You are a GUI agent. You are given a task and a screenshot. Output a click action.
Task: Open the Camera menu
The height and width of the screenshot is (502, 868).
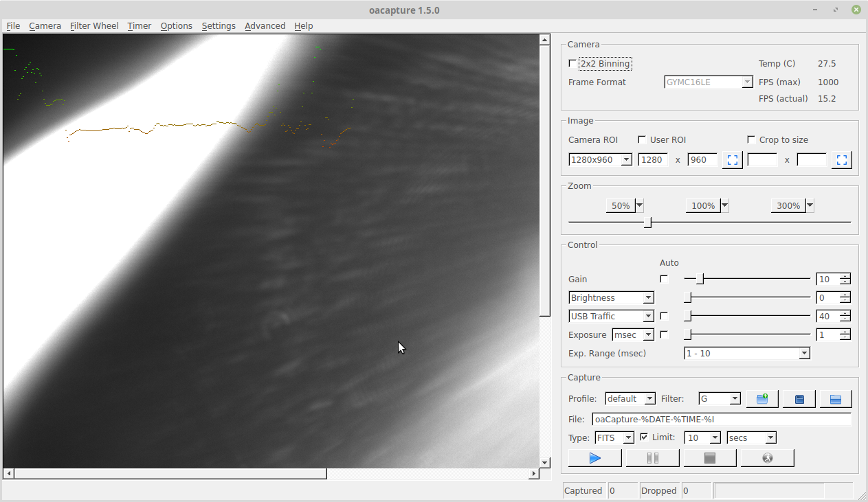45,25
